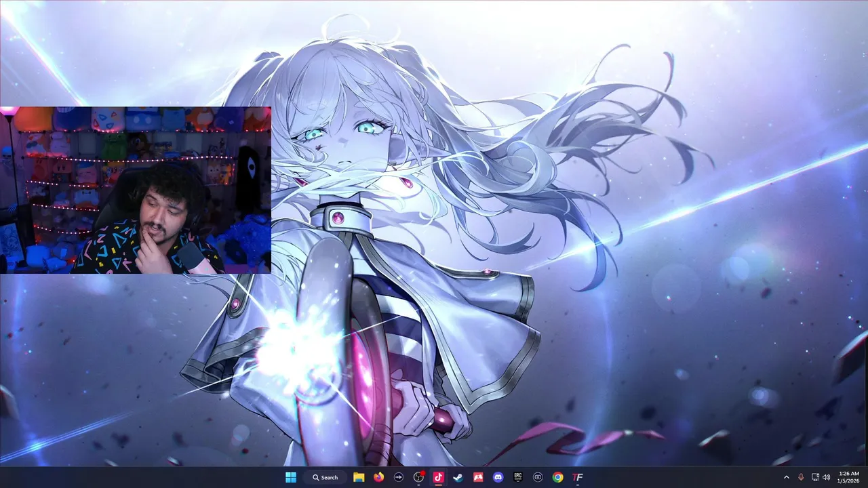
Task: Switch to the TikTok app in the taskbar
Action: [x=438, y=477]
